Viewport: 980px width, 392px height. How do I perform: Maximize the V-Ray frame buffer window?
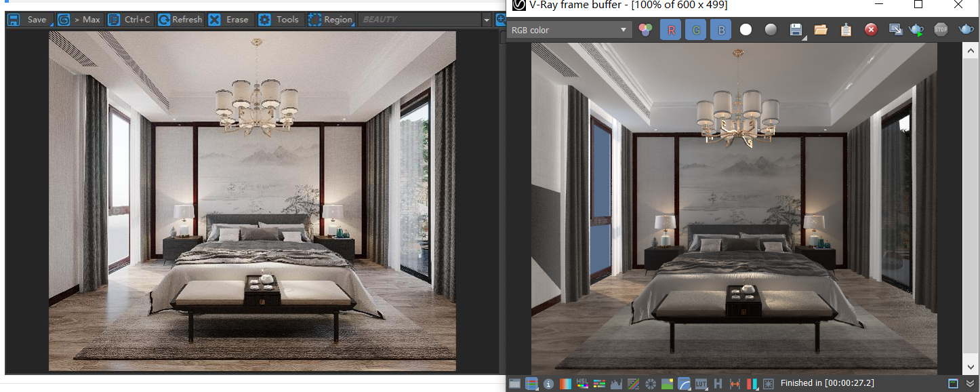click(918, 5)
